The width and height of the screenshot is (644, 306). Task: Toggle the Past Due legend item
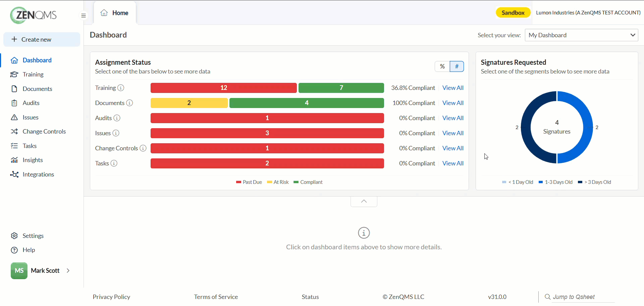pyautogui.click(x=249, y=182)
